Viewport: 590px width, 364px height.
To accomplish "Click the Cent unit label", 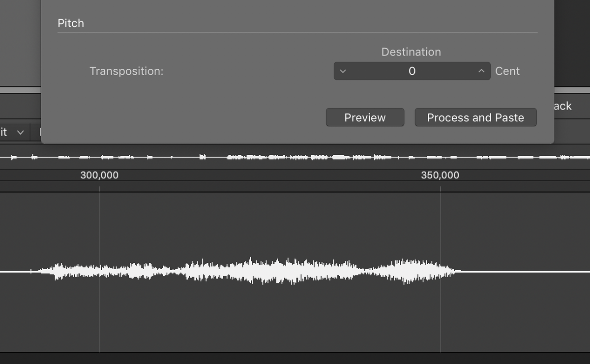I will pyautogui.click(x=508, y=71).
